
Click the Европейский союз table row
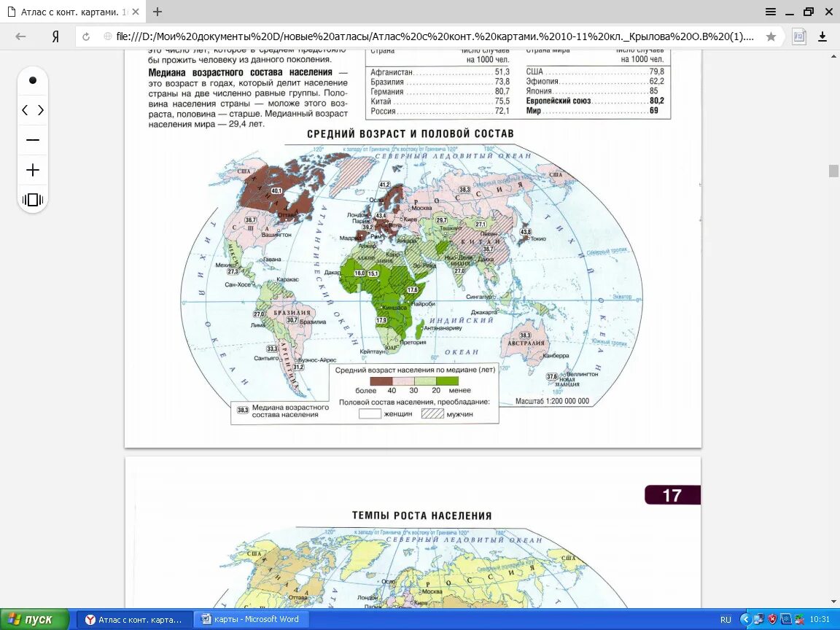pyautogui.click(x=595, y=101)
